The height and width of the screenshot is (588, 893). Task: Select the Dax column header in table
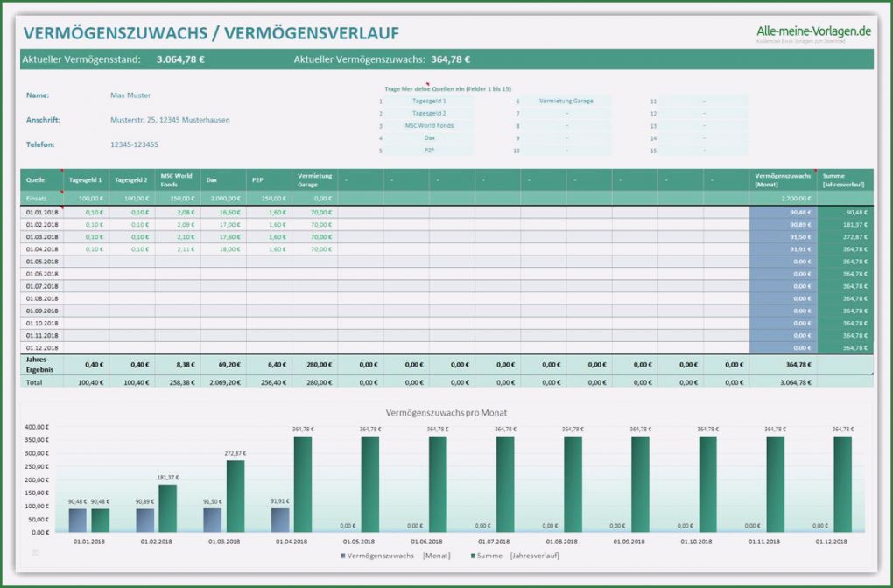click(222, 179)
